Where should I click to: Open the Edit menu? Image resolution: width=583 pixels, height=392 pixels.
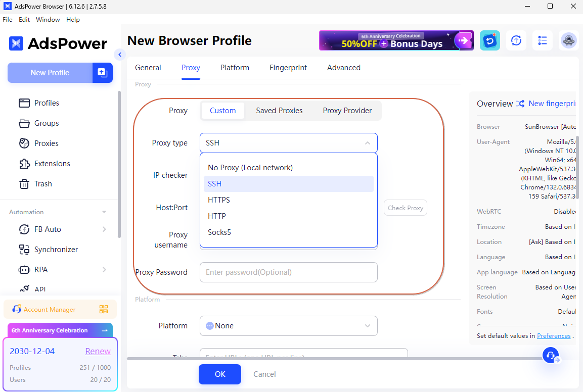click(x=24, y=19)
